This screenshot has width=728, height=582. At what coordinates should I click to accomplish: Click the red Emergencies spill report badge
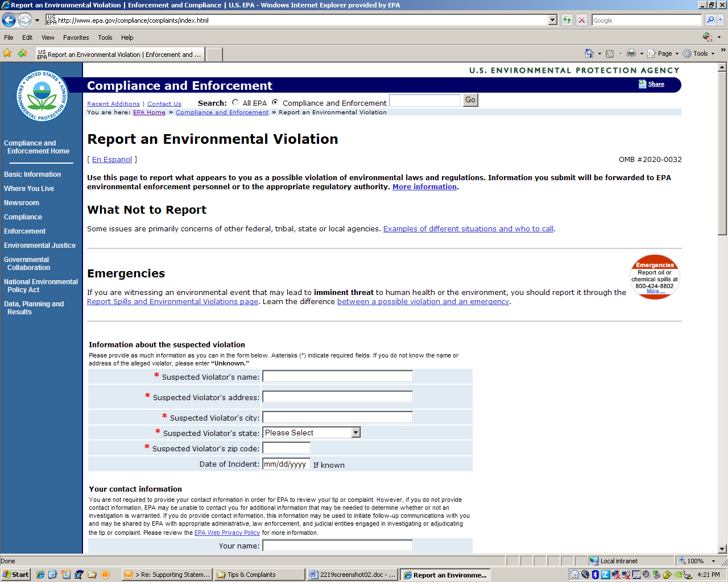point(655,277)
